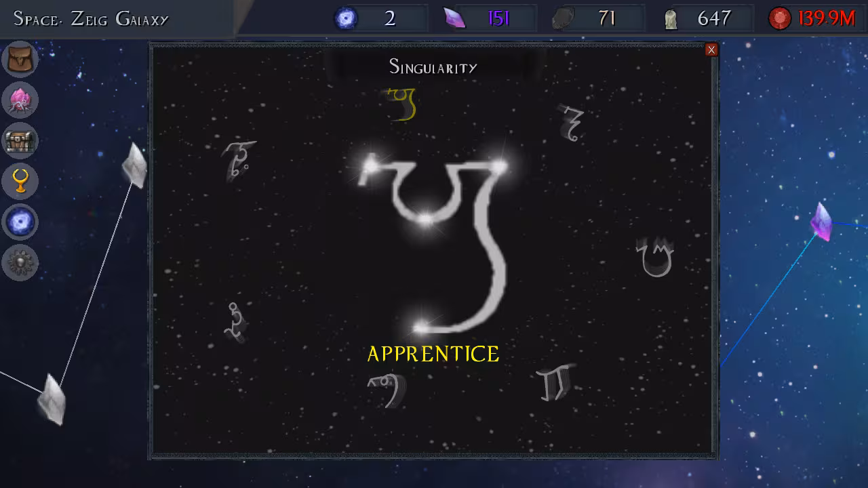
Task: Click the statue resource count 647
Action: click(x=714, y=18)
